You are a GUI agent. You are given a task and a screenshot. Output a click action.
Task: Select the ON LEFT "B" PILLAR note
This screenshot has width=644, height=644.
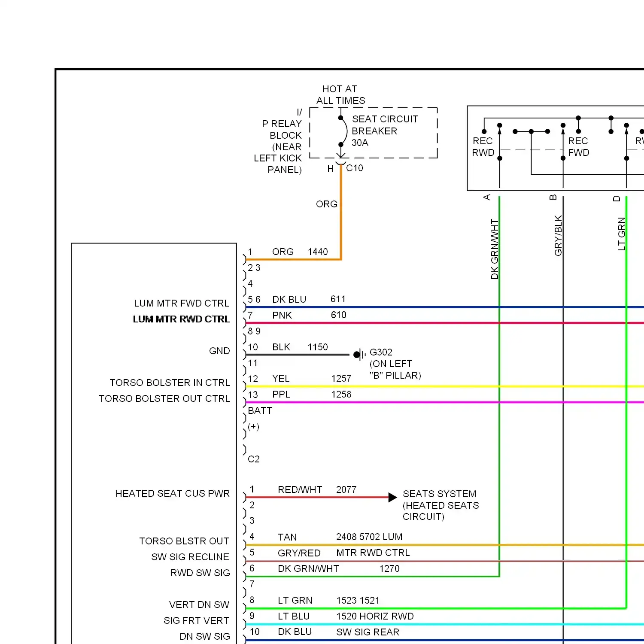pyautogui.click(x=395, y=370)
